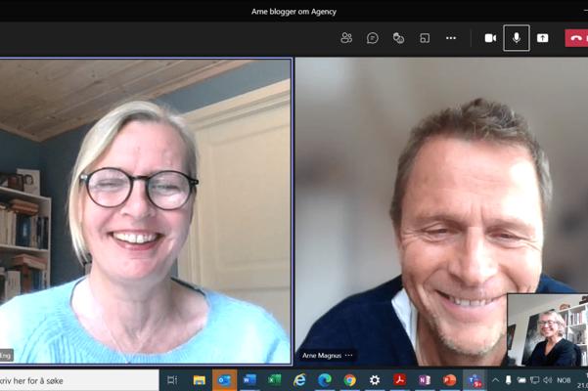This screenshot has height=391, width=588.
Task: Show the participants panel
Action: coord(346,38)
